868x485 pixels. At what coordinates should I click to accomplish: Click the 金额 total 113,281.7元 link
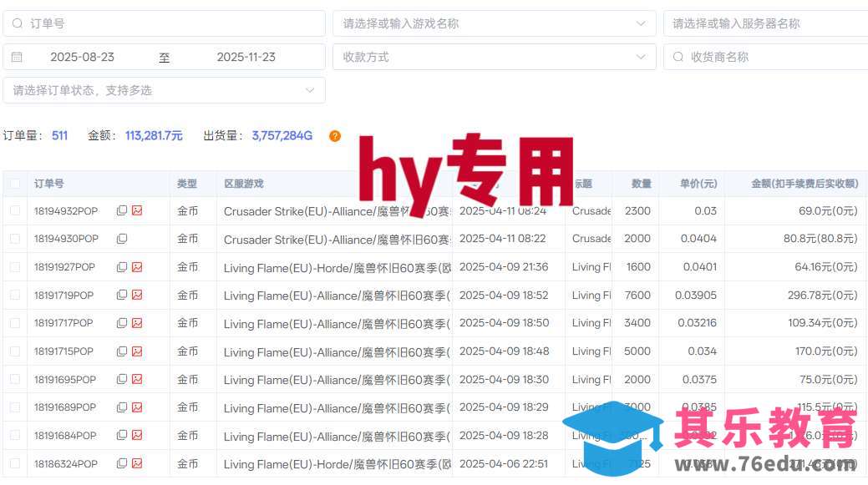154,135
